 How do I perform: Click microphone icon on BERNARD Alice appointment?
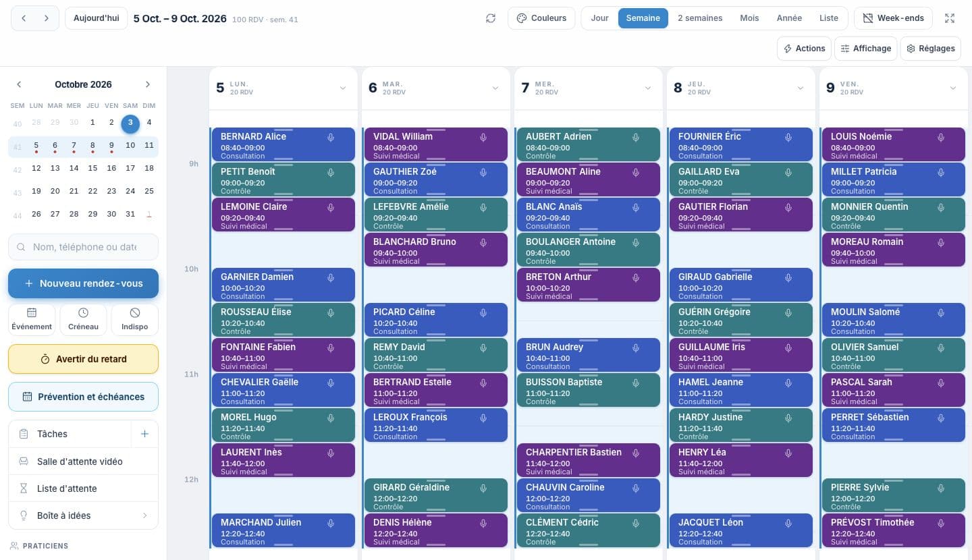pos(331,138)
